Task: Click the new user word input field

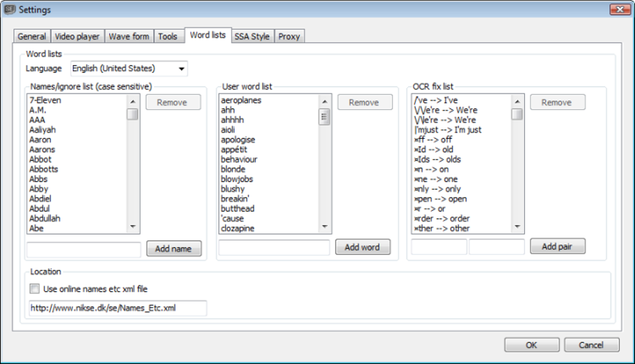Action: pyautogui.click(x=274, y=248)
